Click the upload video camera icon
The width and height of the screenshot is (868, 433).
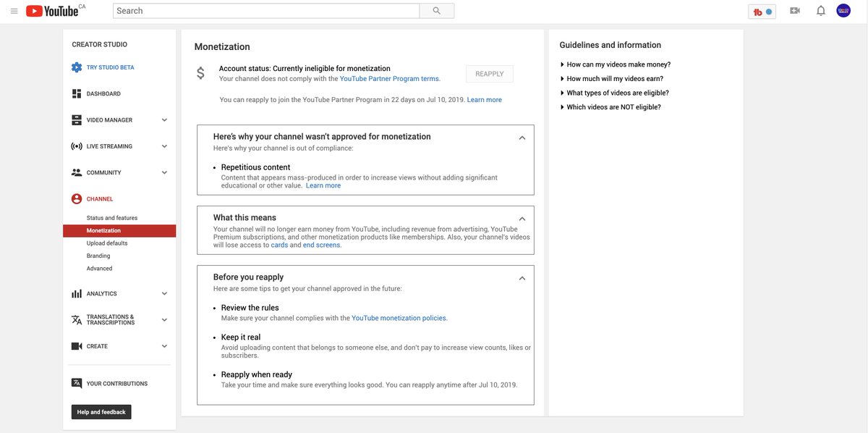point(795,11)
